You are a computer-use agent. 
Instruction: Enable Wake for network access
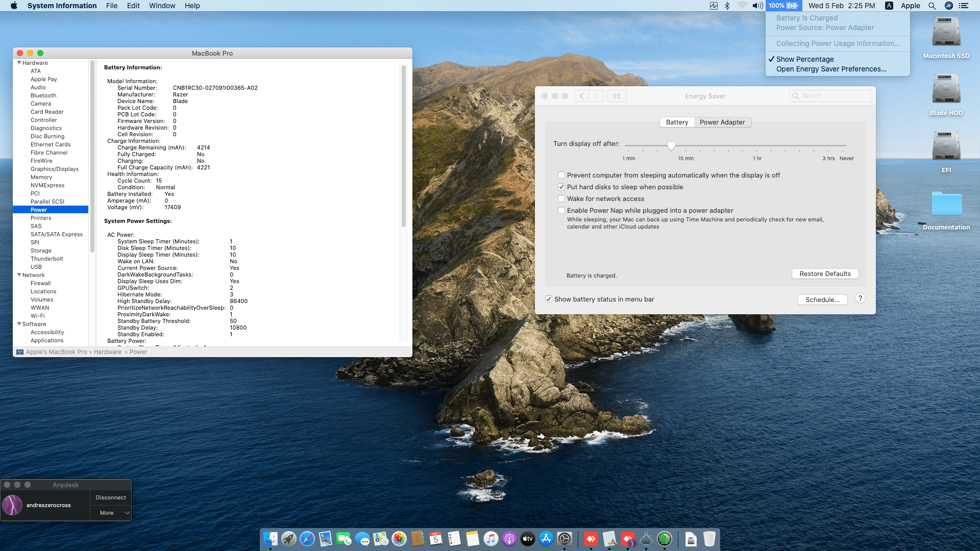tap(561, 199)
